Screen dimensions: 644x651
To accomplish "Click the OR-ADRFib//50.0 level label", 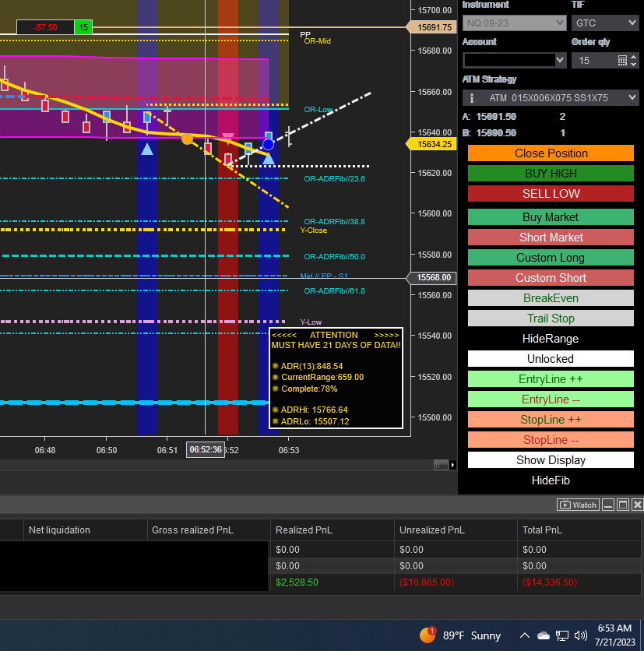I will pyautogui.click(x=334, y=256).
